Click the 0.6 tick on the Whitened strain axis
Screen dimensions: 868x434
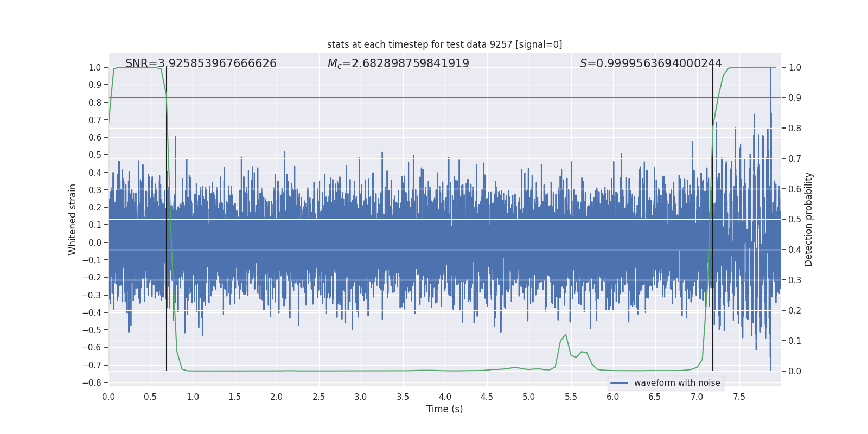click(x=95, y=138)
